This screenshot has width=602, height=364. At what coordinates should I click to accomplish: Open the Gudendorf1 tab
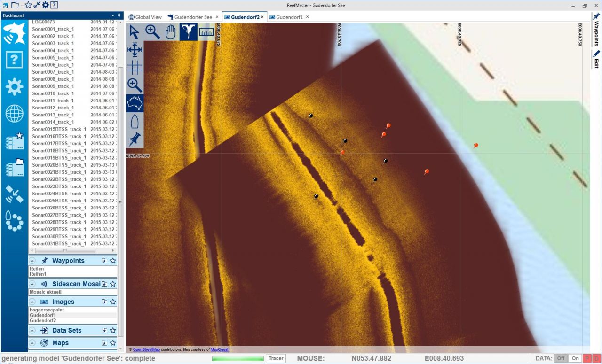(289, 17)
